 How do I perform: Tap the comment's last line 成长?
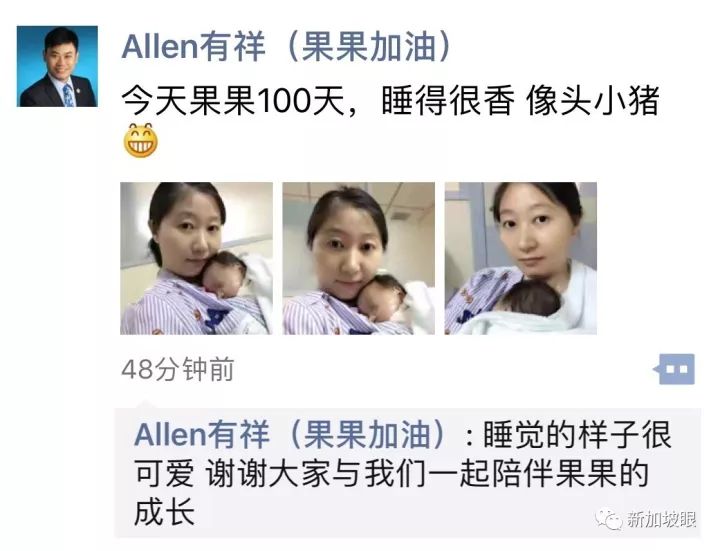pos(164,512)
